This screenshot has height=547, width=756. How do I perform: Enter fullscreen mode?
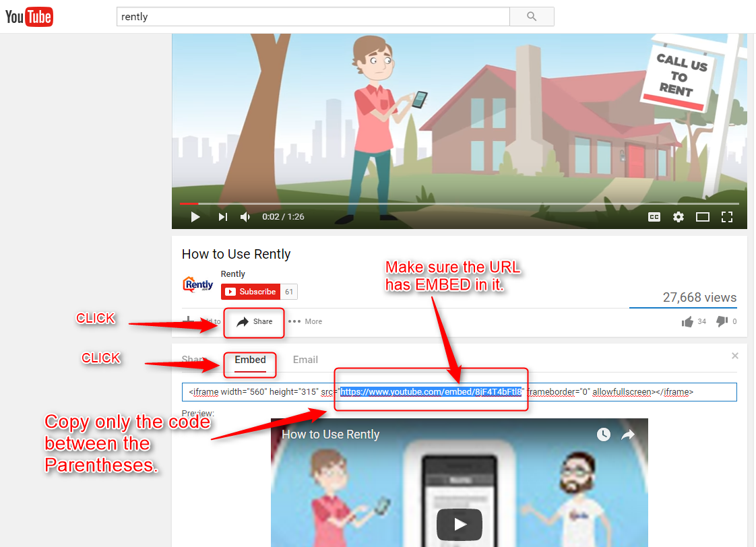click(x=726, y=217)
